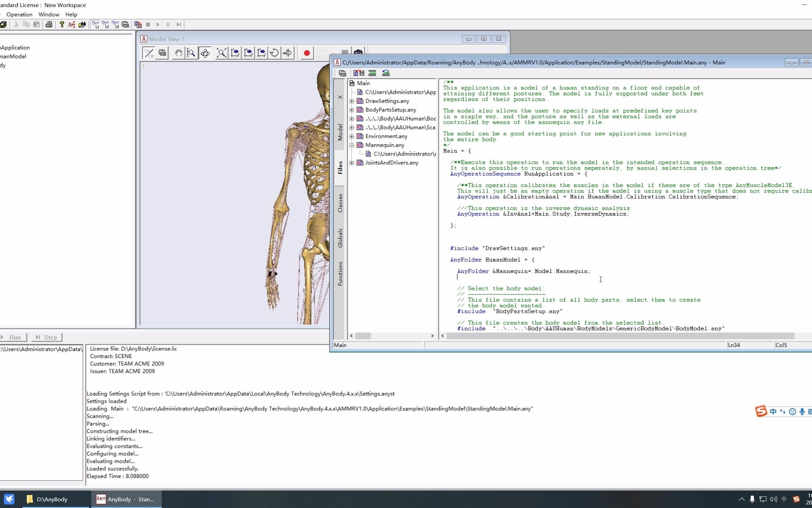Click the editor horizontal scrollbar

point(620,336)
